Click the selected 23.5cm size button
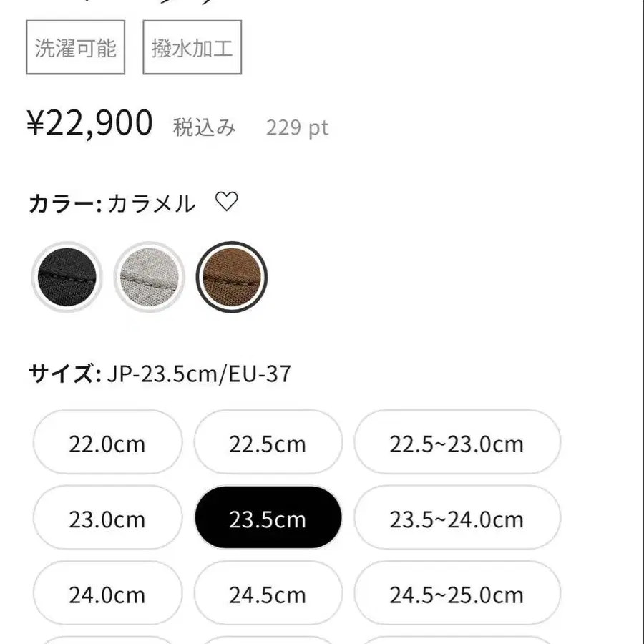Image resolution: width=644 pixels, height=644 pixels. tap(268, 519)
